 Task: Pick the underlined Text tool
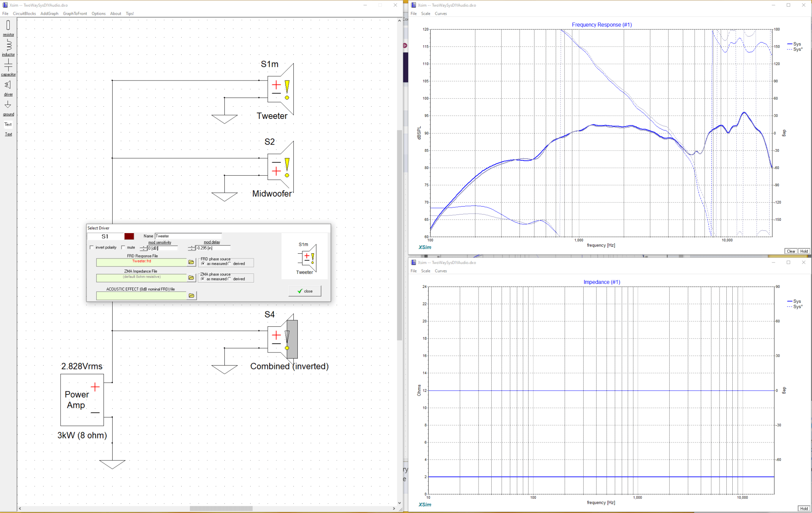click(8, 134)
